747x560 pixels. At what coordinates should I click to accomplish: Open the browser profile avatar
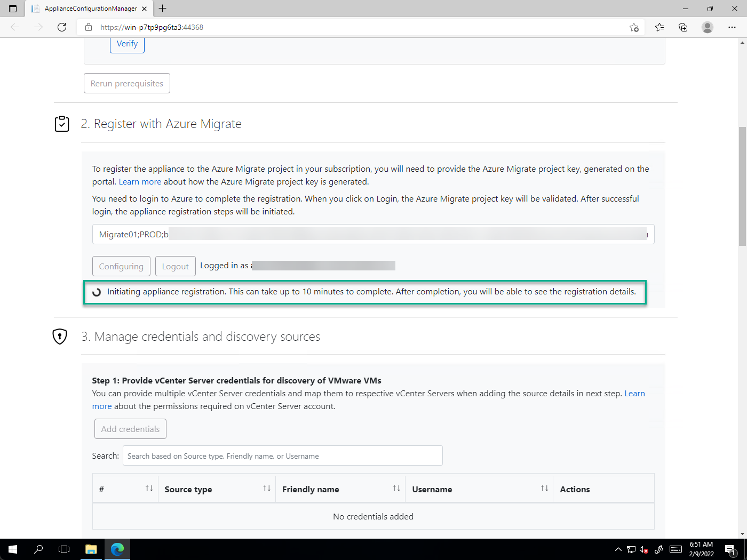coord(708,27)
